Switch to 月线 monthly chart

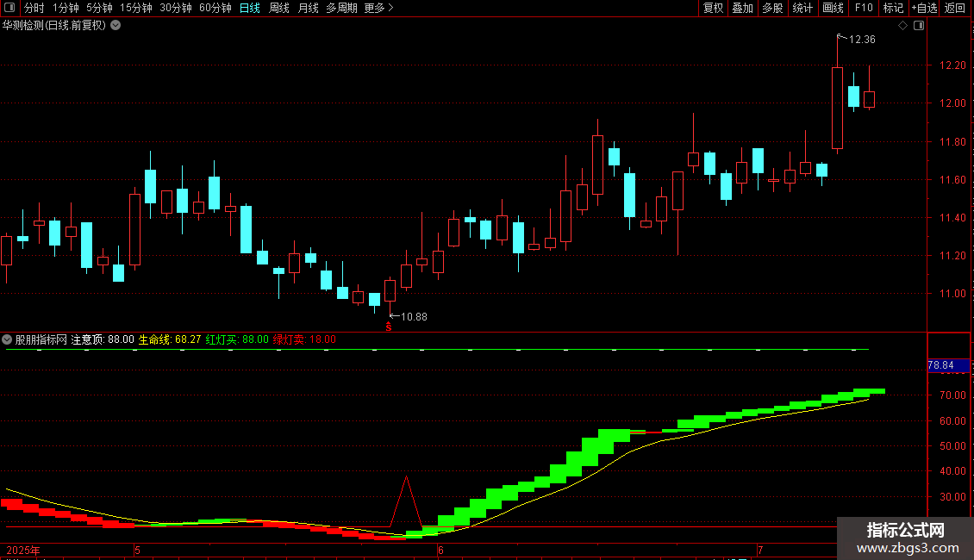click(308, 8)
